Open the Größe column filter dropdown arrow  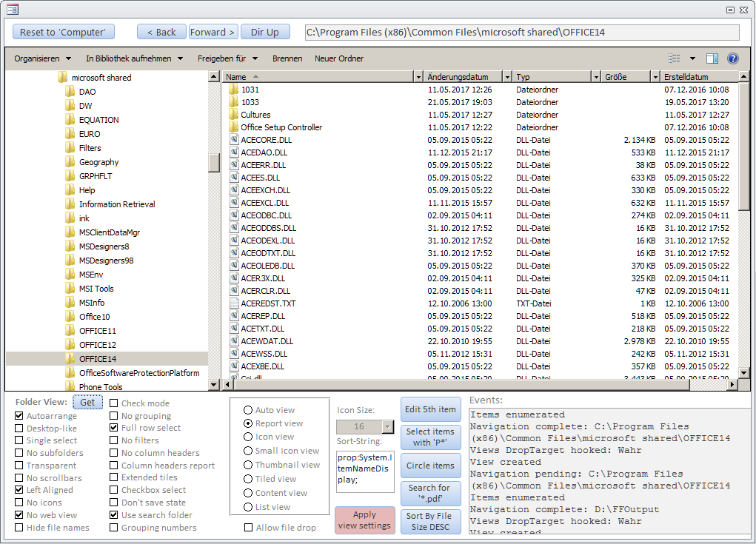[x=655, y=77]
